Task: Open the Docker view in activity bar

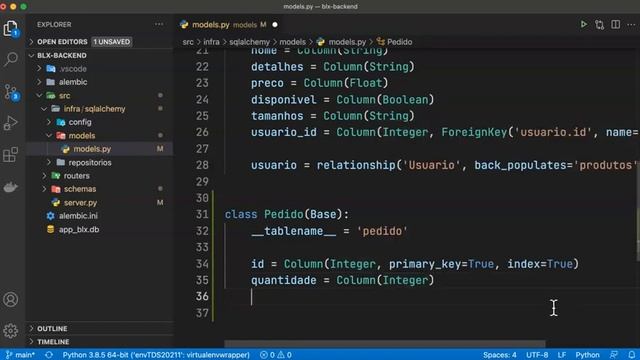Action: click(11, 187)
